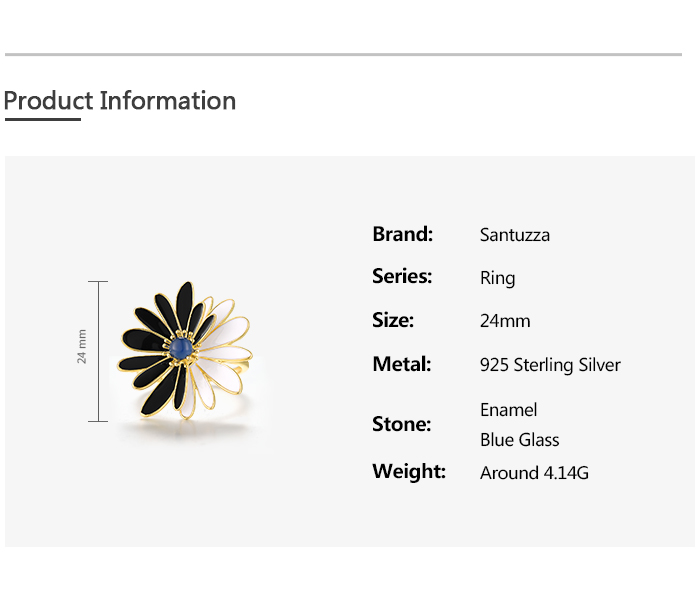Click the Blue Glass stone value
This screenshot has height=607, width=700.
pyautogui.click(x=519, y=440)
